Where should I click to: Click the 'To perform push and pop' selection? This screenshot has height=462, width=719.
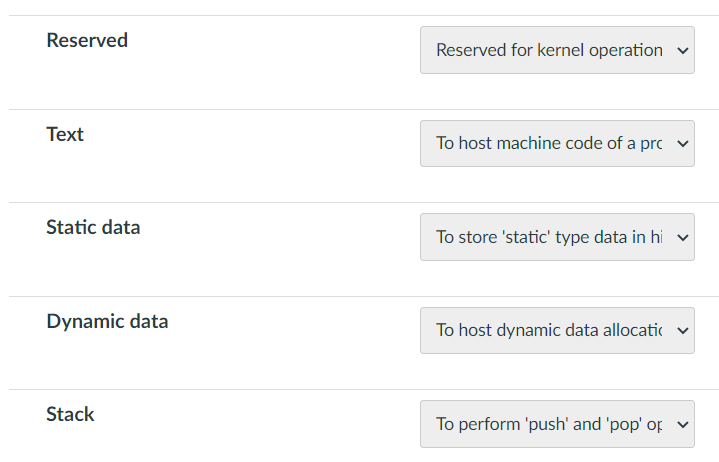[x=549, y=424]
